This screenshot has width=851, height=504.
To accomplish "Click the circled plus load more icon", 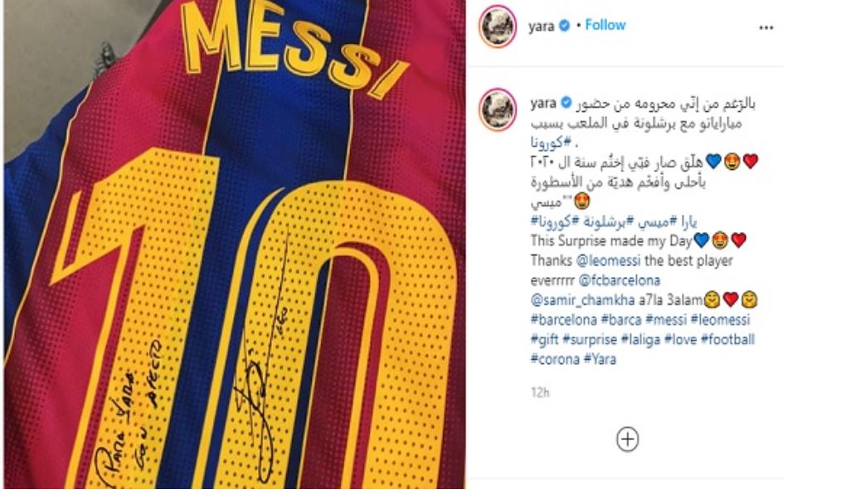I will coord(627,439).
